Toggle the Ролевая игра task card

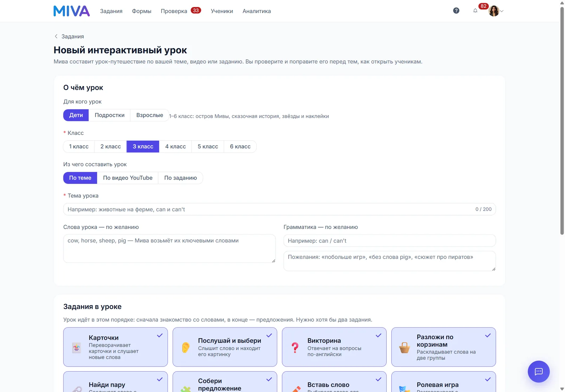(444, 382)
